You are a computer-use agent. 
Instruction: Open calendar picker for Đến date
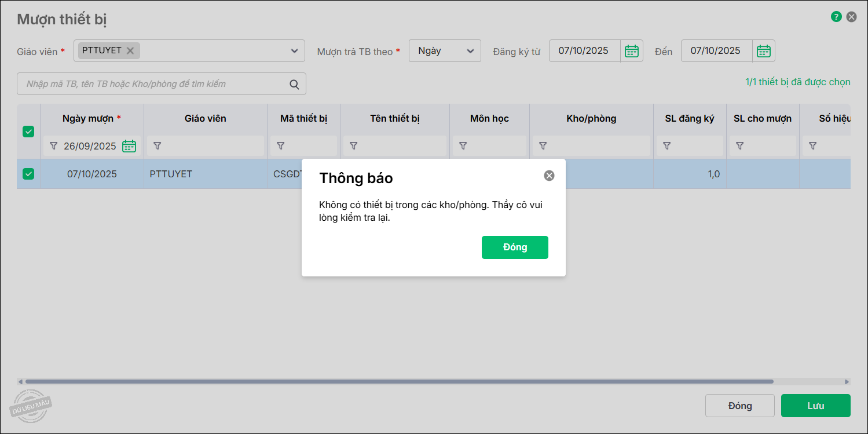(x=763, y=51)
